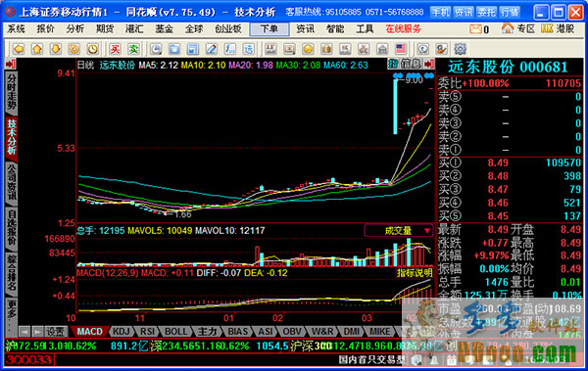Viewport: 588px width, 371px height.
Task: Click the US flag toolbar icon
Action: pyautogui.click(x=401, y=49)
